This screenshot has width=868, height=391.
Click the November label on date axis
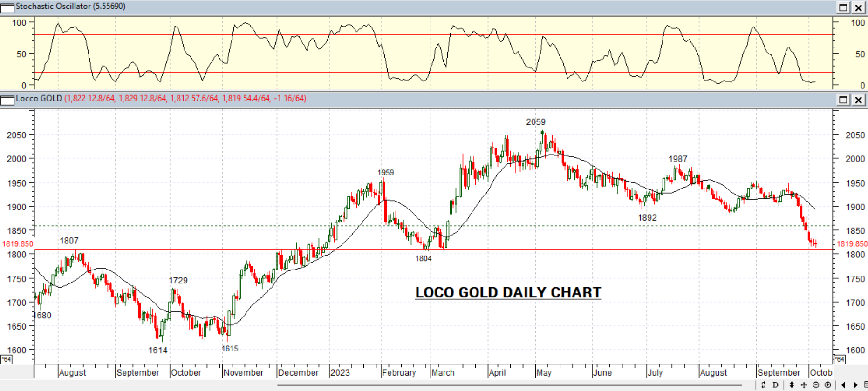pyautogui.click(x=243, y=373)
